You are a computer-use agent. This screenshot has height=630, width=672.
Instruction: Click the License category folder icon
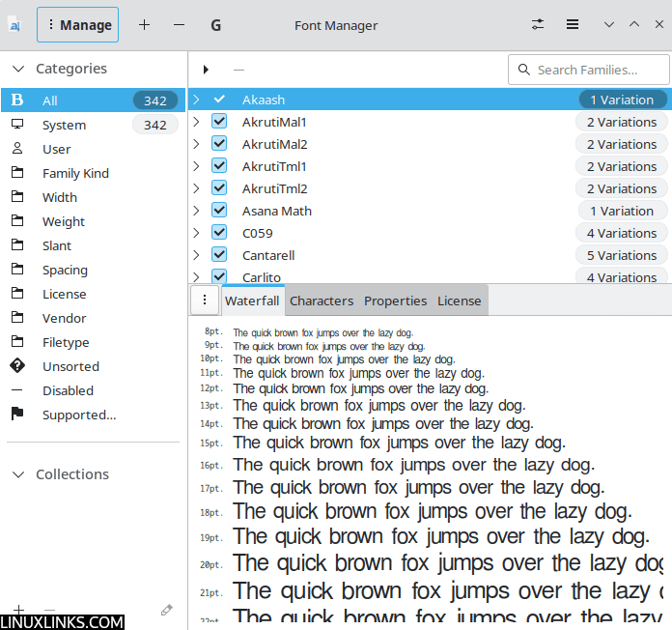17,294
